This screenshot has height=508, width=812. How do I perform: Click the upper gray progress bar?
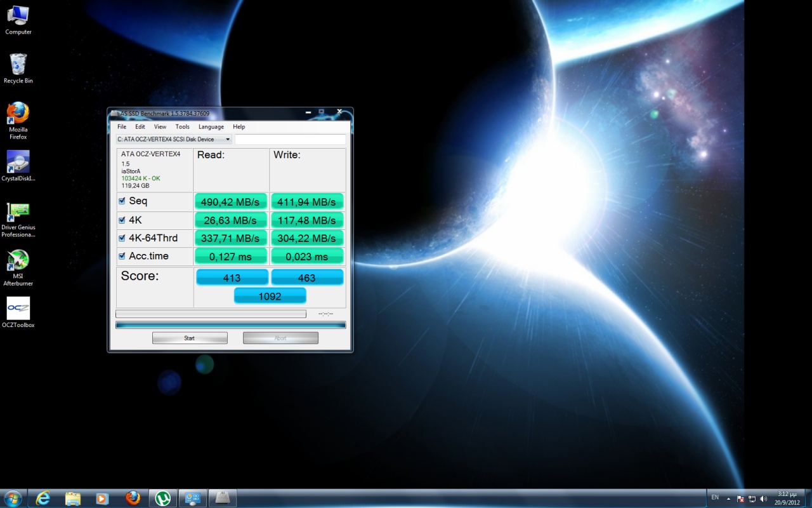click(211, 314)
